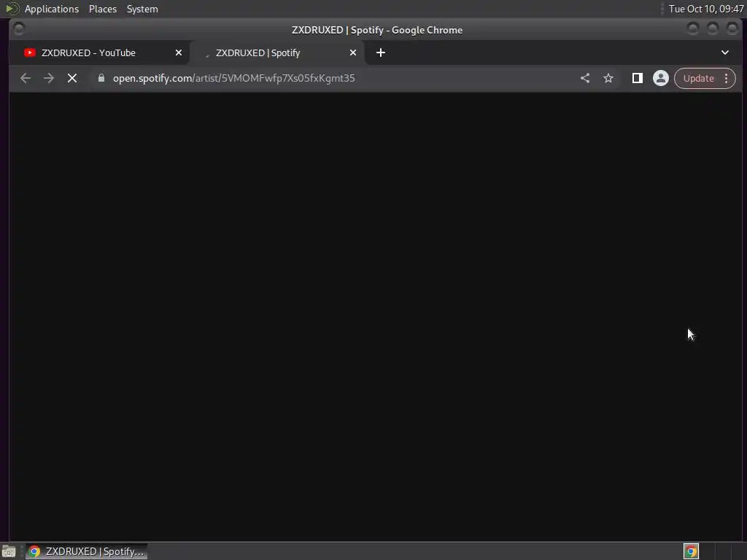Image resolution: width=747 pixels, height=560 pixels.
Task: Expand the tab search chevron
Action: (x=724, y=52)
